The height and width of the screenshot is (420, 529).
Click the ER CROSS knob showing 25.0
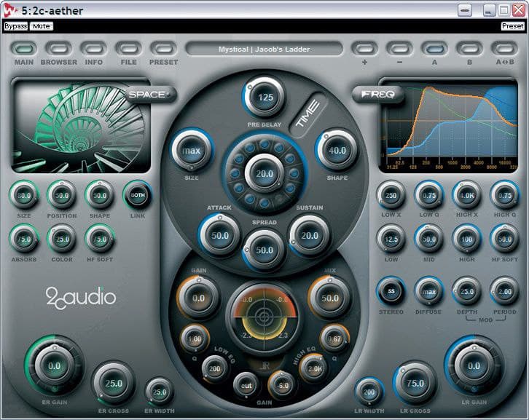tap(114, 384)
